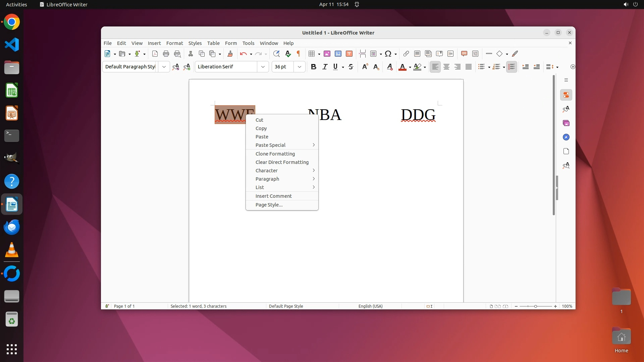Choose Clear Direct Formatting from context menu
The height and width of the screenshot is (362, 644).
pos(282,162)
